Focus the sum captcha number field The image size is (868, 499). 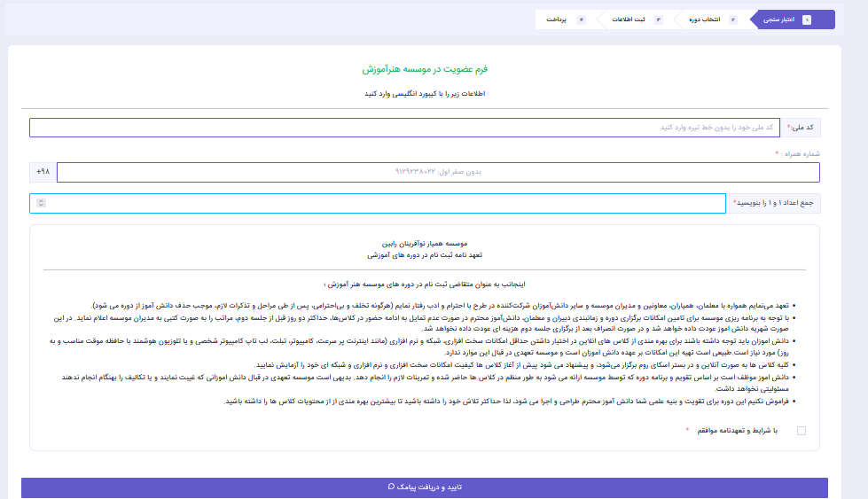pyautogui.click(x=378, y=203)
